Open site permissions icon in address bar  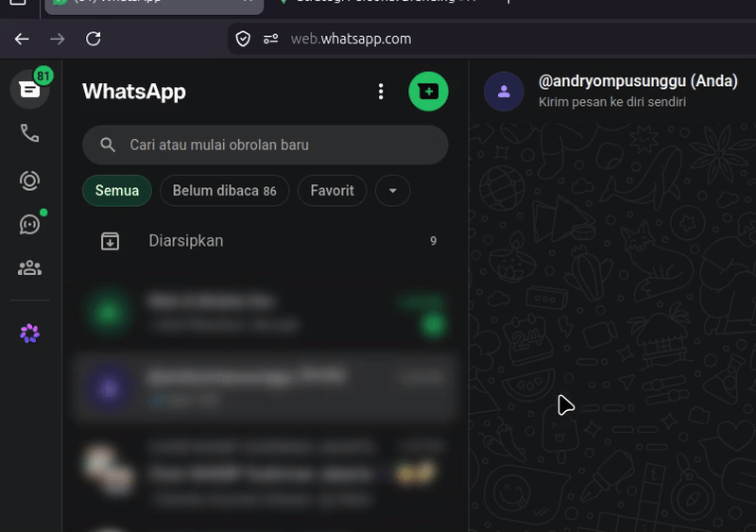tap(270, 39)
